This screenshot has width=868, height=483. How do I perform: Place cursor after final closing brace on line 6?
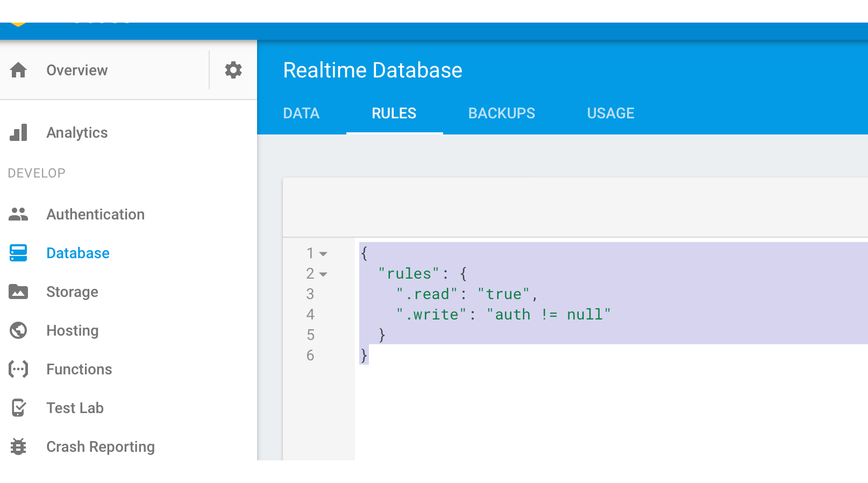[x=369, y=356]
